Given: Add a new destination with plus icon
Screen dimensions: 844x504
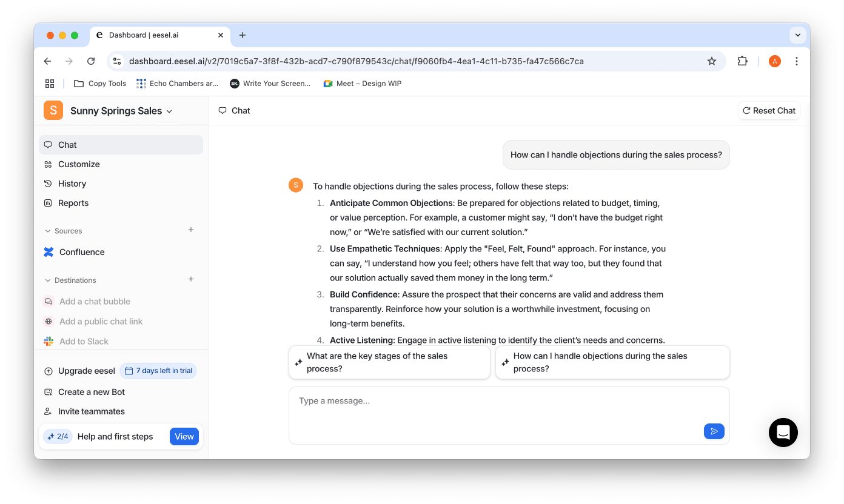Looking at the screenshot, I should pyautogui.click(x=191, y=279).
